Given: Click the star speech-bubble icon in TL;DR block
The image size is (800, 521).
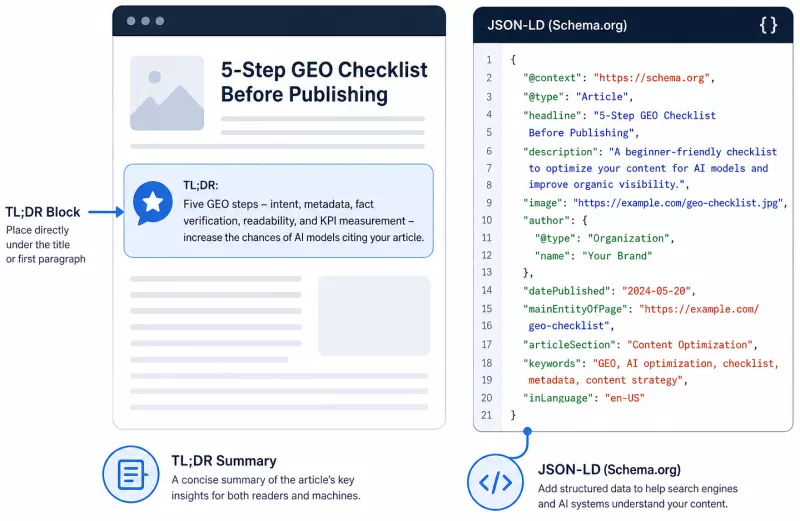Looking at the screenshot, I should pos(153,203).
